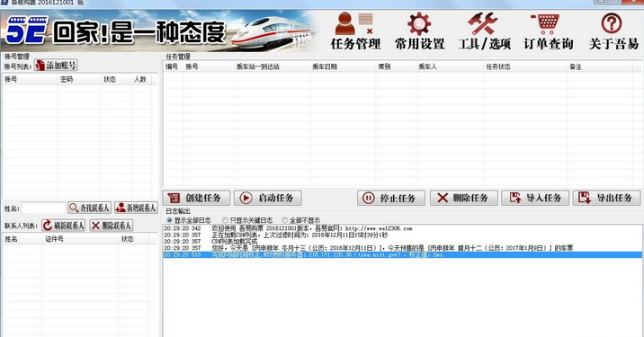
Task: Select highlighted log line about time.nist.gov
Action: click(x=403, y=255)
